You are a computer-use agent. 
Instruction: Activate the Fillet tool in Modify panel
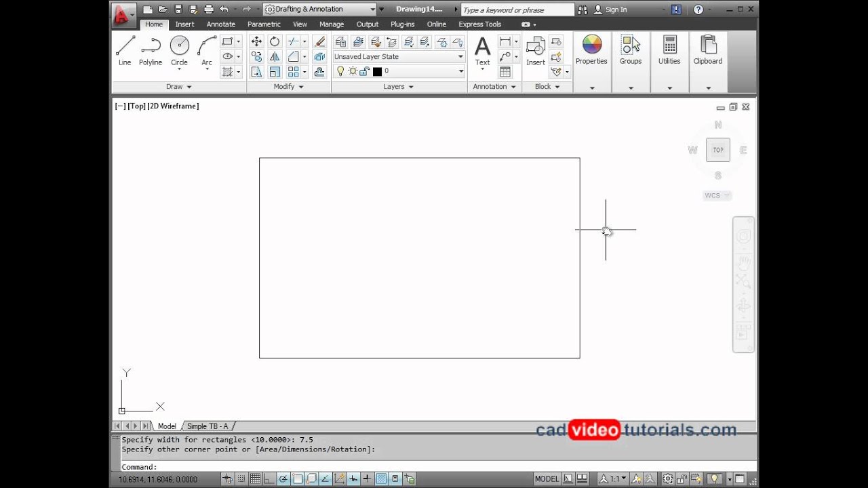click(x=293, y=56)
